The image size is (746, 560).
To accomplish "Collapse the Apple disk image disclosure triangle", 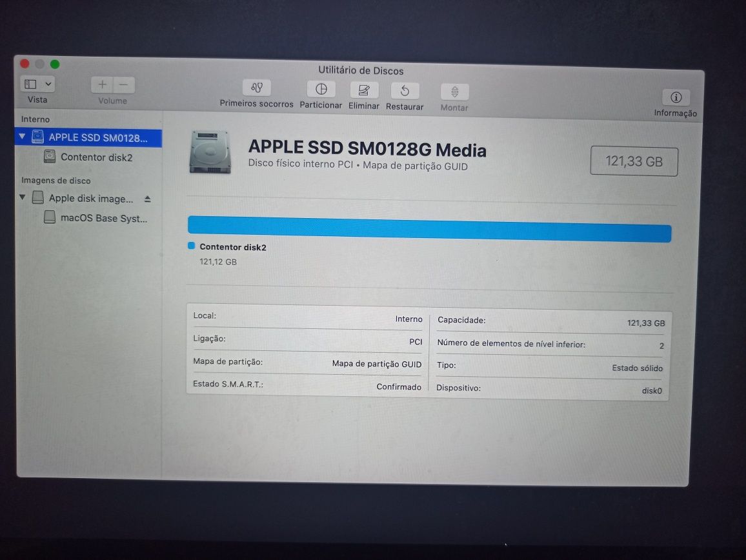I will [x=22, y=197].
